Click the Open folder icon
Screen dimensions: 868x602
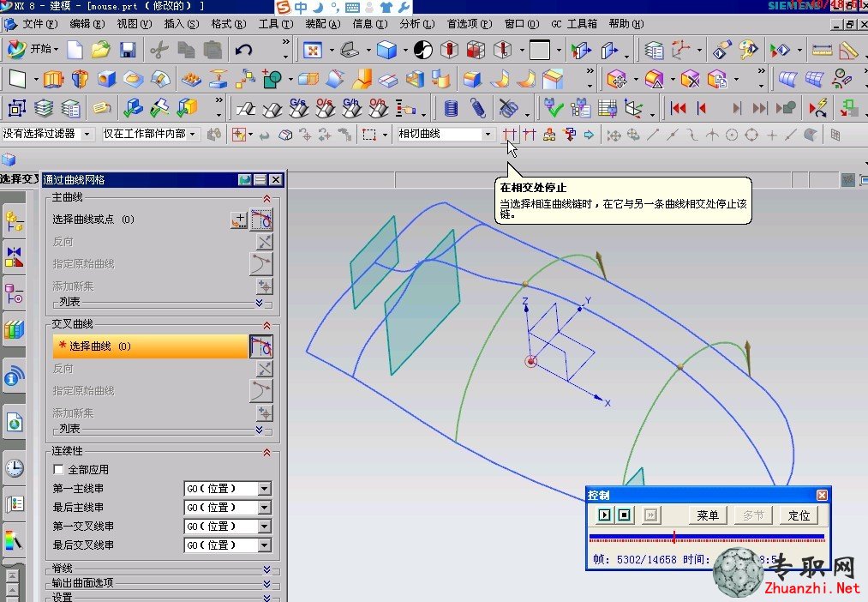coord(101,51)
